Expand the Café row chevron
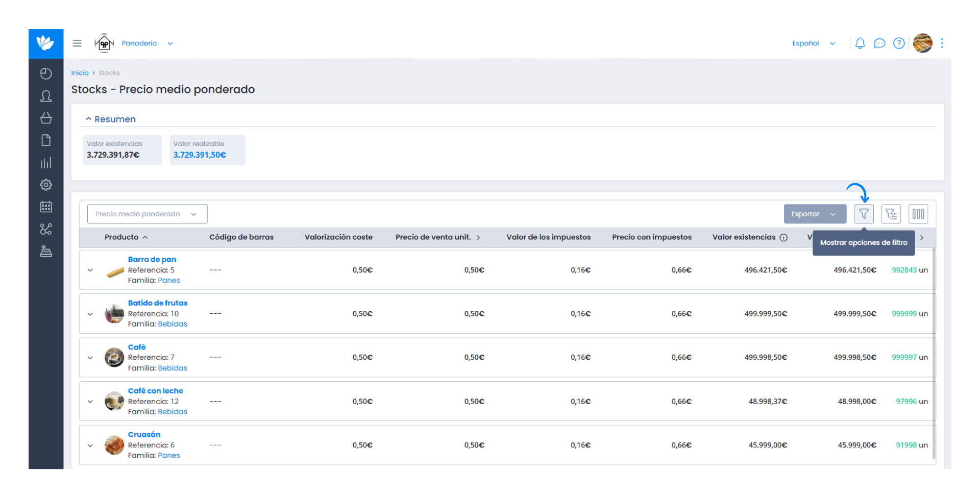The width and height of the screenshot is (980, 497). point(90,358)
